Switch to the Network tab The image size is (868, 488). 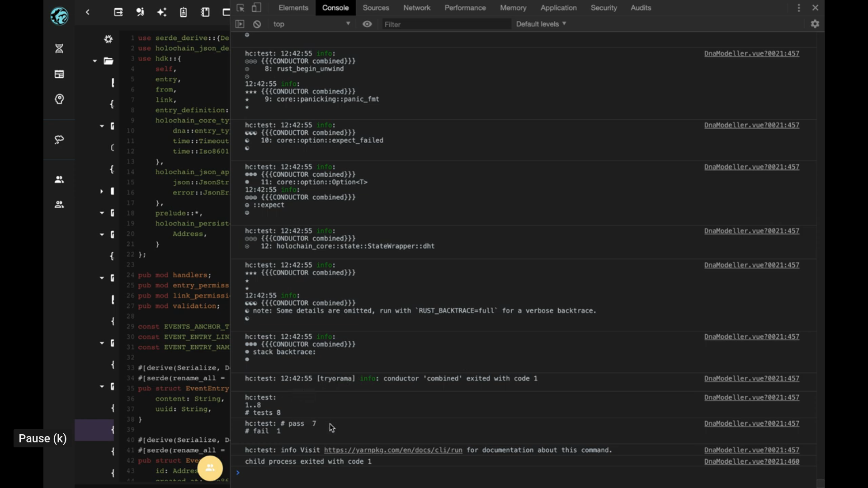(416, 8)
